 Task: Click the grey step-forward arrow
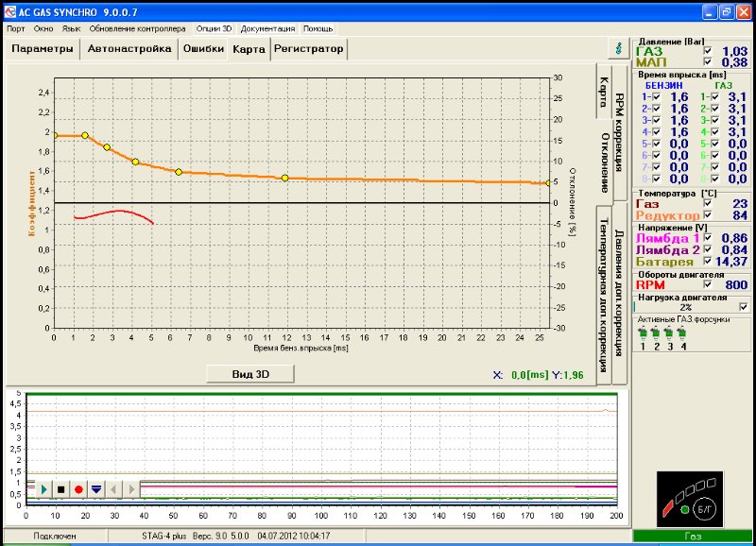tap(130, 489)
